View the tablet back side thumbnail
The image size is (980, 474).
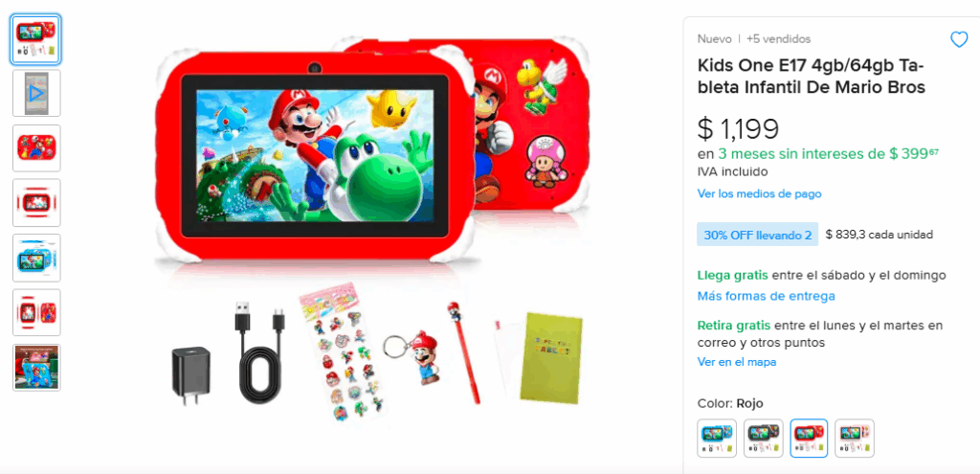click(36, 148)
